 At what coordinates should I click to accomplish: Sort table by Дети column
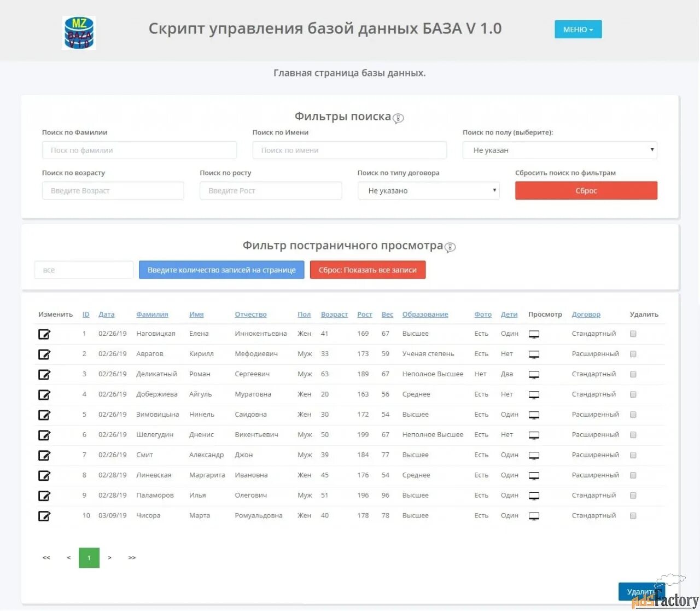509,315
